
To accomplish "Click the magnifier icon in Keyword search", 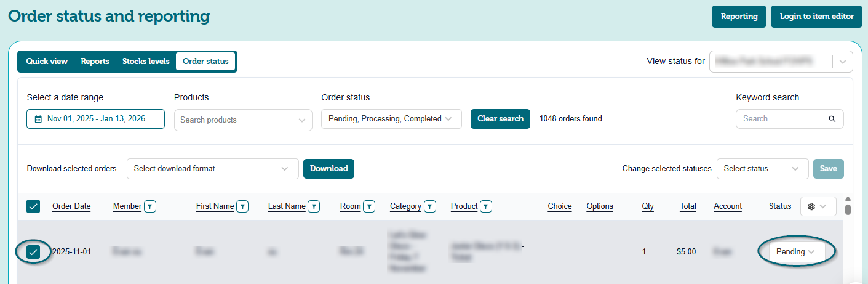I will point(832,119).
